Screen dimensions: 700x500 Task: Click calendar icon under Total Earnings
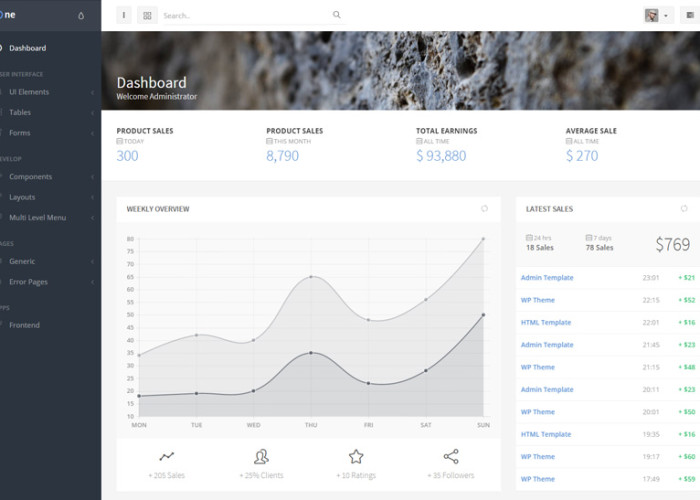coord(419,141)
